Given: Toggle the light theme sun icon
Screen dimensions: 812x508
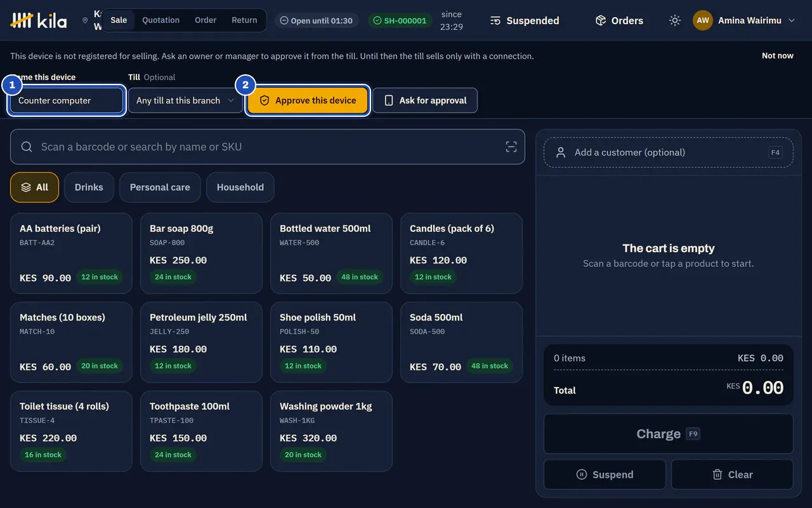Looking at the screenshot, I should pos(675,20).
